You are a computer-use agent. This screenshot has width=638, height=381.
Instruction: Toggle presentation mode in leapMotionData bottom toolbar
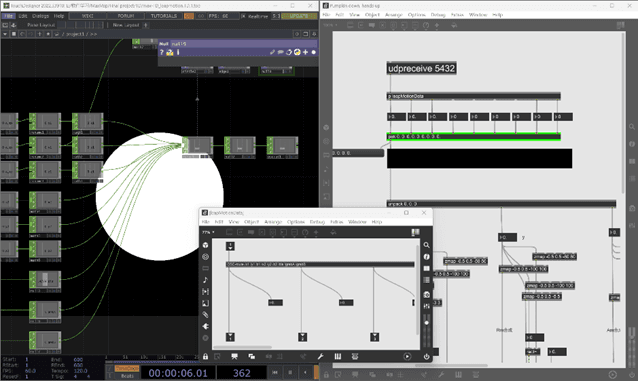tap(234, 357)
